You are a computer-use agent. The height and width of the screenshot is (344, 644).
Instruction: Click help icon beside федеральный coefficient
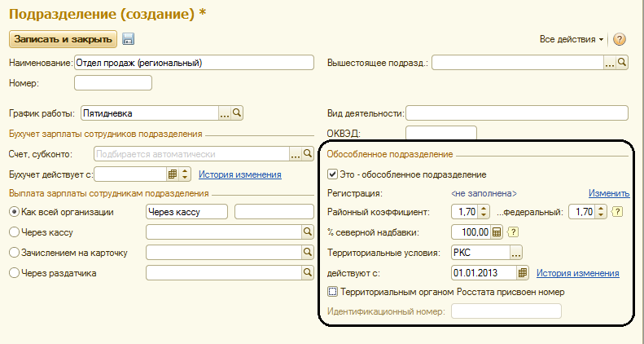click(x=617, y=212)
